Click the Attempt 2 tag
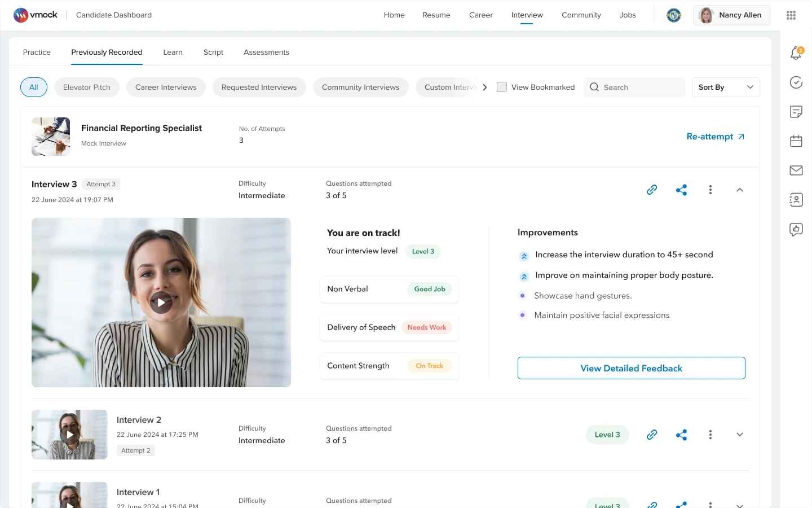Screen dimensions: 812x508 pos(136,450)
